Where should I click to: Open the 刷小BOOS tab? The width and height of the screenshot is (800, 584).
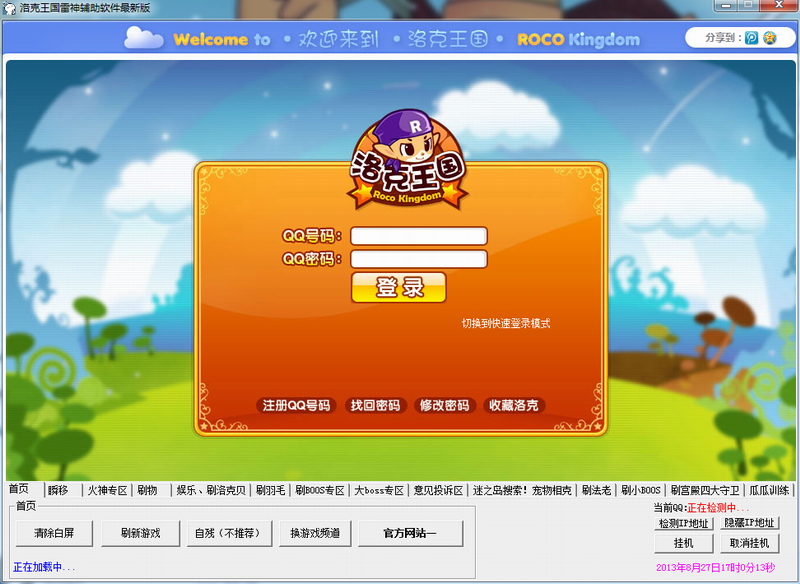[x=641, y=491]
